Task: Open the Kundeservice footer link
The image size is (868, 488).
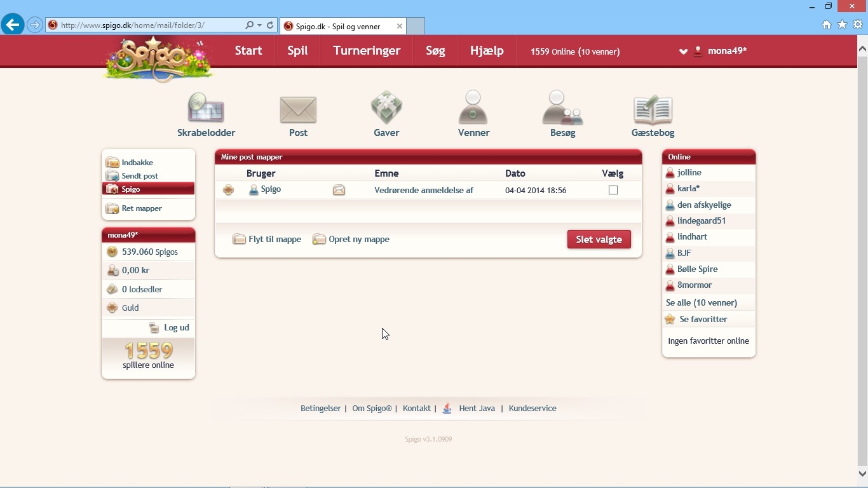Action: click(532, 409)
